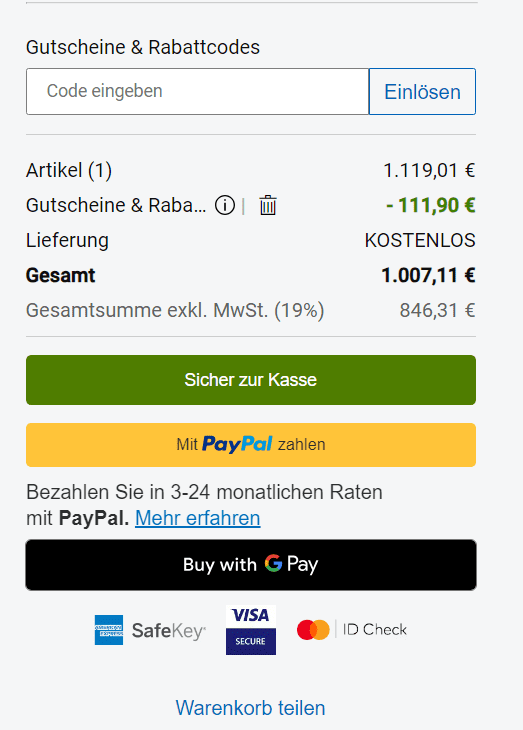Share the cart via Warenkorb teilen

[x=251, y=708]
